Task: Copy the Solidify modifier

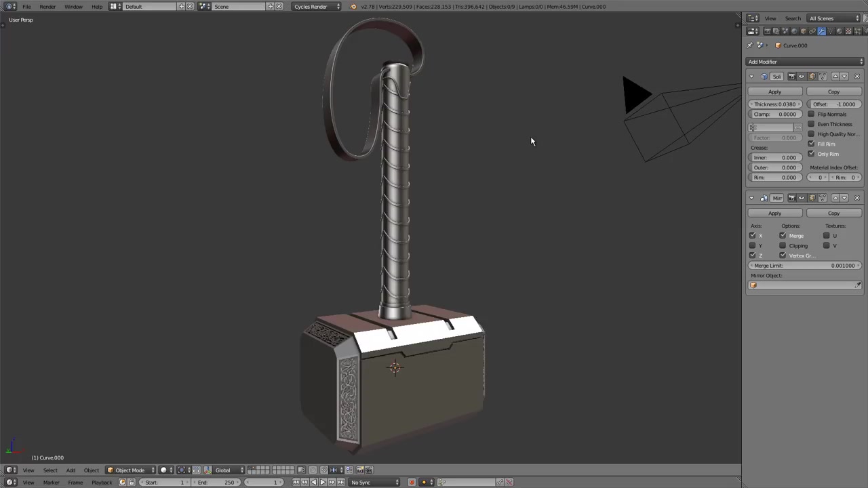Action: point(833,91)
